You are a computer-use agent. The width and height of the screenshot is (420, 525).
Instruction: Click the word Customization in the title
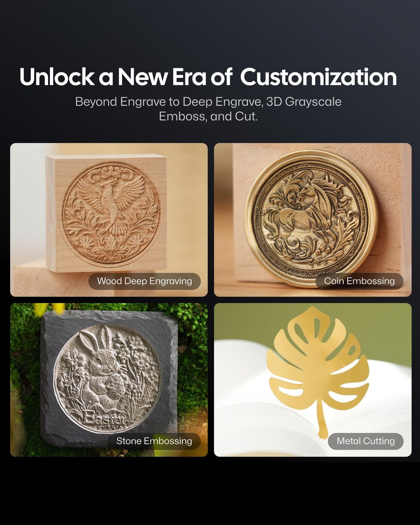pos(318,77)
